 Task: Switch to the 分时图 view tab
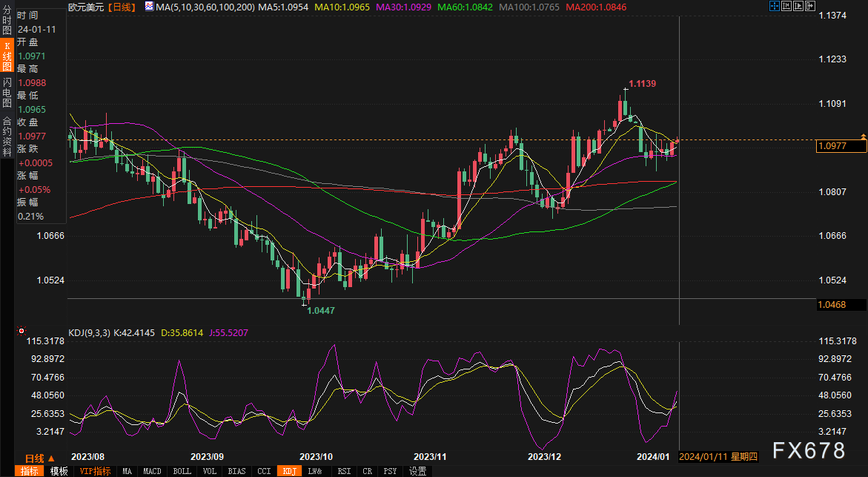click(7, 22)
